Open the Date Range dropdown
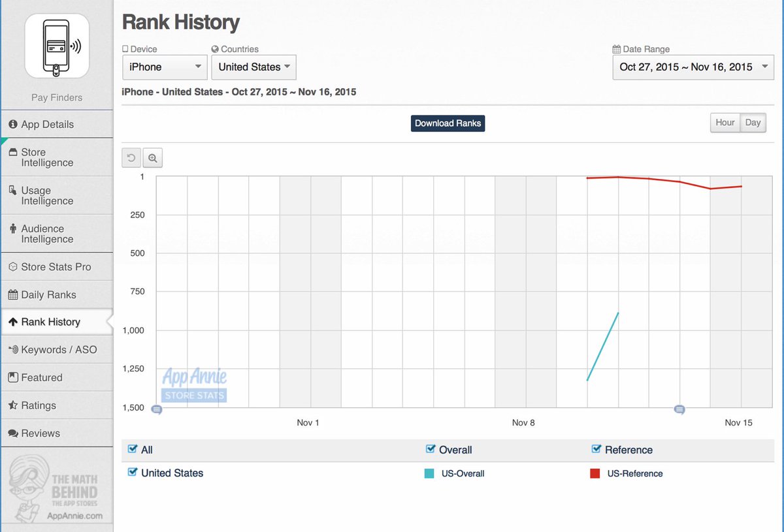Screen dimensions: 784x532 coord(693,67)
